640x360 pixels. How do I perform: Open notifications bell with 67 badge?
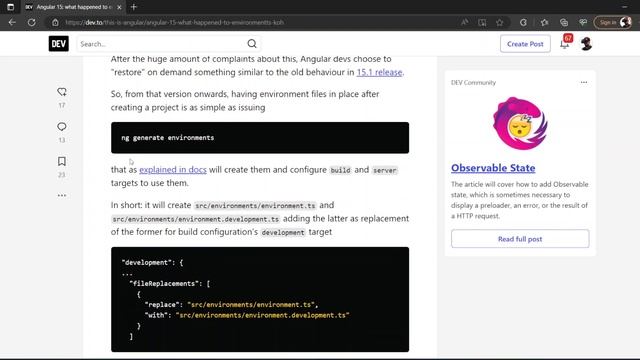tap(565, 43)
